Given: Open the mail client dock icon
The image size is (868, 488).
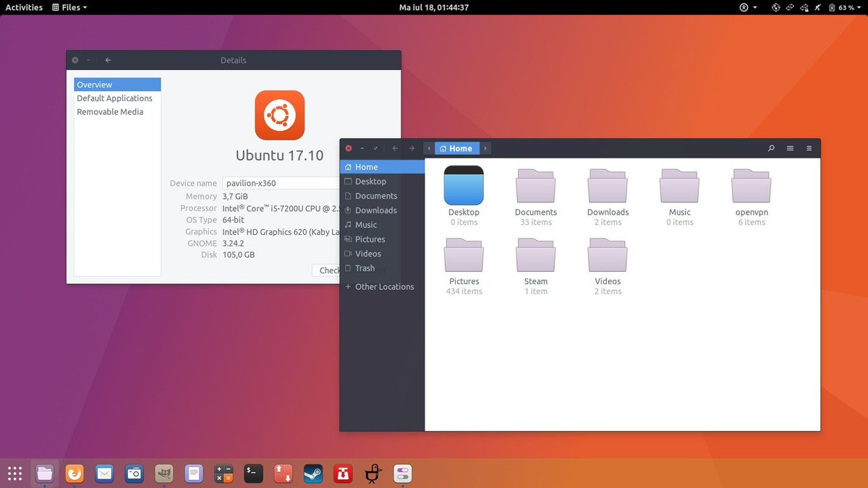Looking at the screenshot, I should tap(104, 474).
